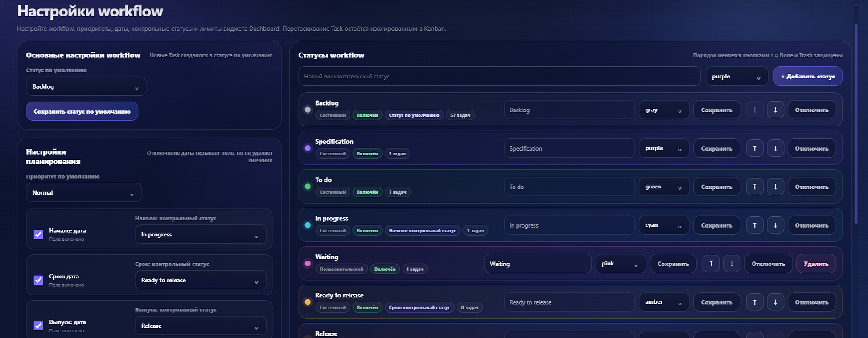The height and width of the screenshot is (338, 868).
Task: Disable the Waiting status
Action: coord(768,264)
